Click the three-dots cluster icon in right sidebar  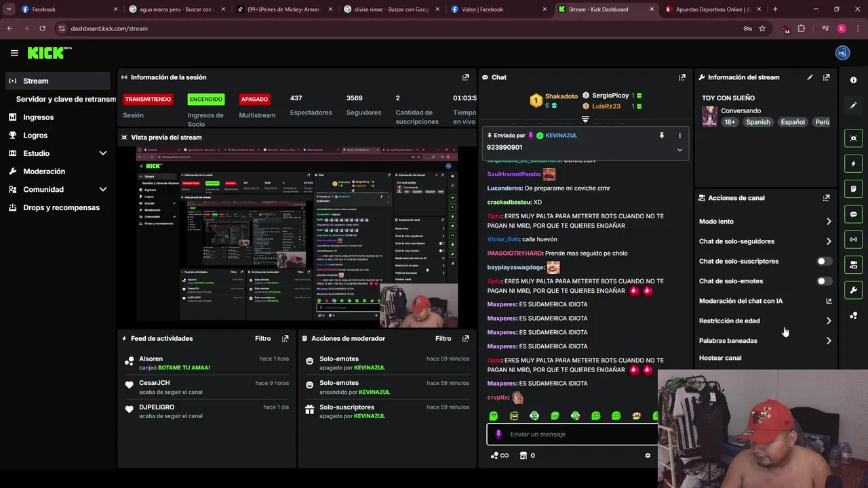click(853, 315)
